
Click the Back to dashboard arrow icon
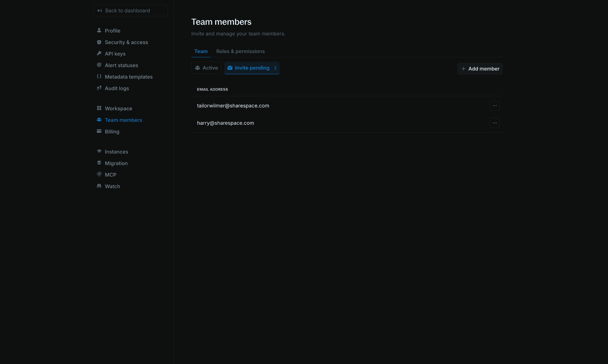point(99,11)
